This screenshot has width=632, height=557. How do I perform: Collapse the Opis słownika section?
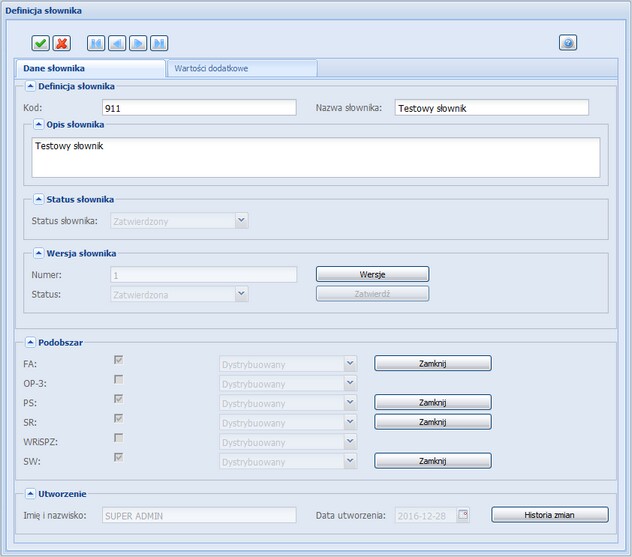[38, 125]
